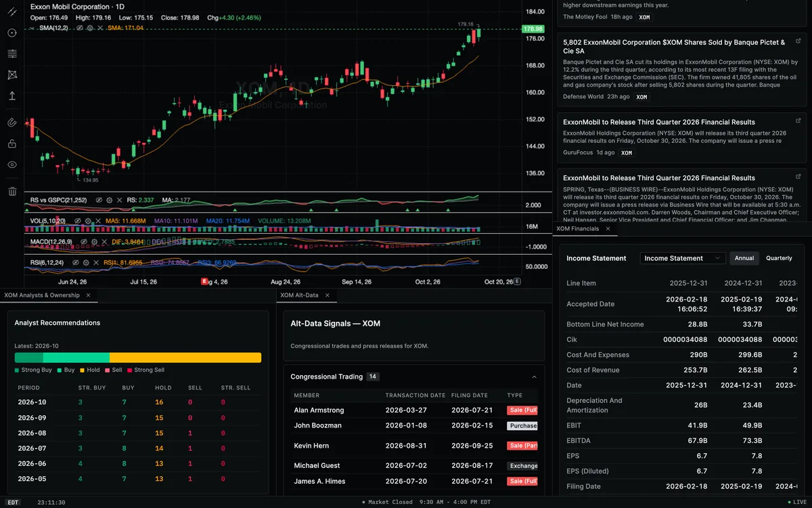Select the polygon pattern drawing tool

pos(12,75)
